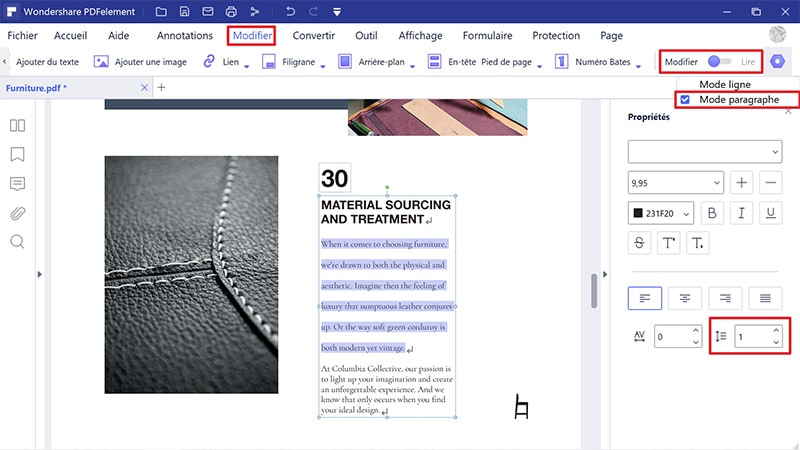Open the Aide menu
This screenshot has height=450, width=800.
pyautogui.click(x=118, y=35)
